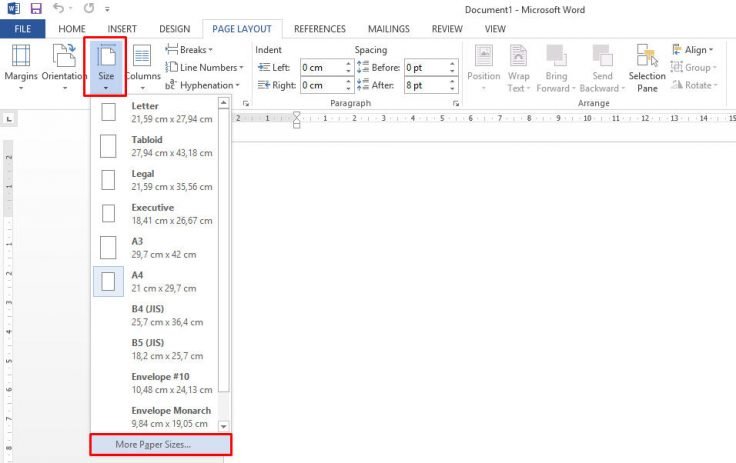Click the Left indent input field
Image resolution: width=736 pixels, height=463 pixels.
[x=325, y=68]
